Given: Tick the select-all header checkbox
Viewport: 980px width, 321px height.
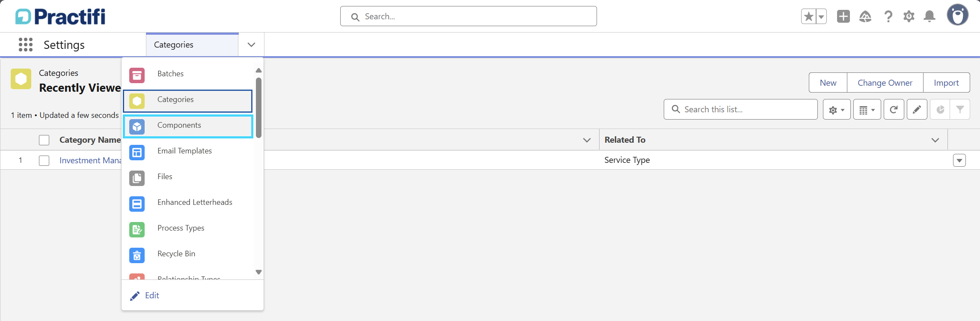Looking at the screenshot, I should (44, 140).
